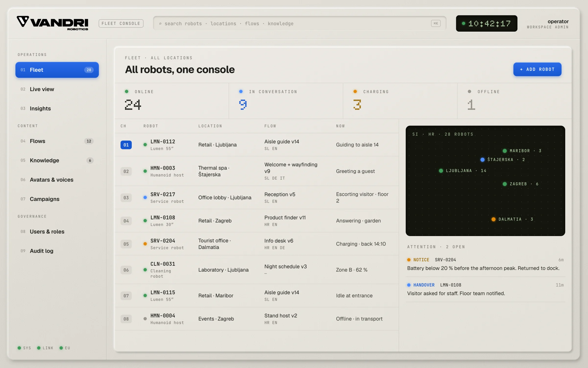Click 'Offline · in transport' cell
588x368 pixels.
tap(359, 319)
